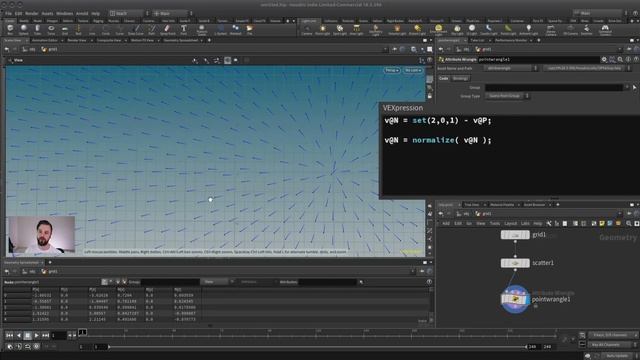
Task: Select the Platonic Solids shelf tool
Action: (202, 29)
